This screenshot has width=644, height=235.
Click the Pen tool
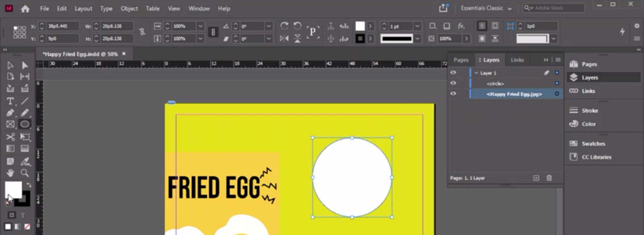[x=10, y=113]
